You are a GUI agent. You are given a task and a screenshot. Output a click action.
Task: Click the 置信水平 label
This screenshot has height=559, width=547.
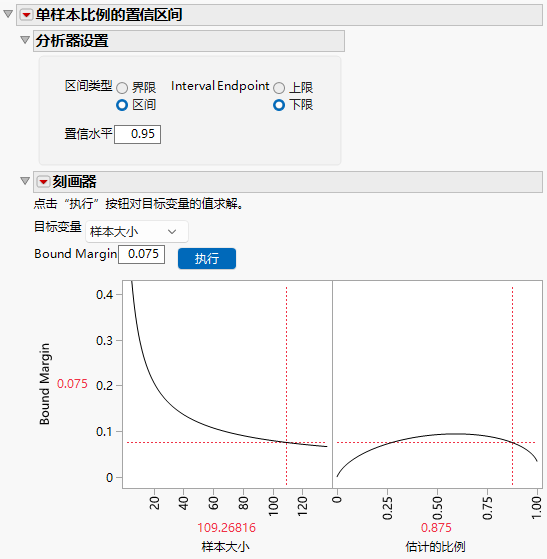88,134
